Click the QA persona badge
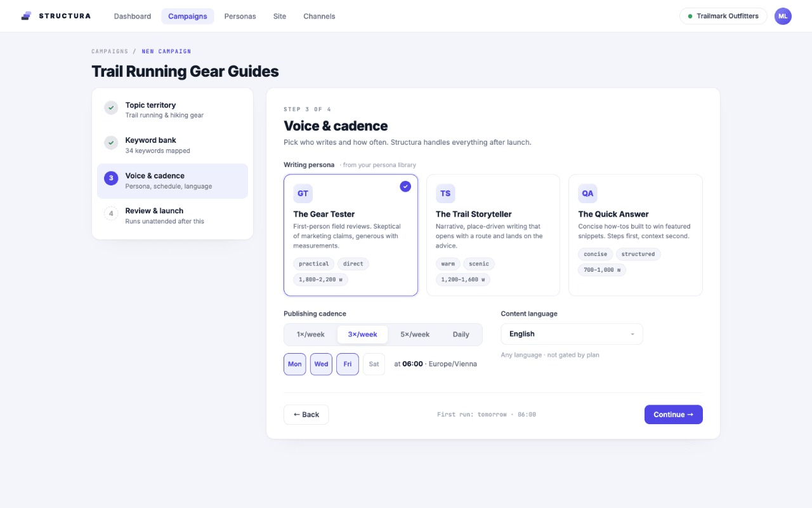Viewport: 812px width, 508px height. coord(587,194)
